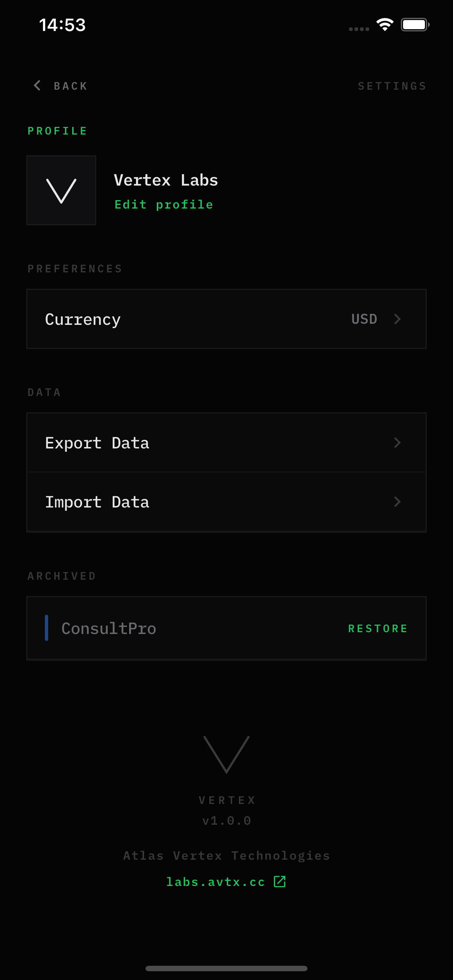Viewport: 453px width, 980px height.
Task: Restore the archived ConsultPro project
Action: click(x=378, y=629)
